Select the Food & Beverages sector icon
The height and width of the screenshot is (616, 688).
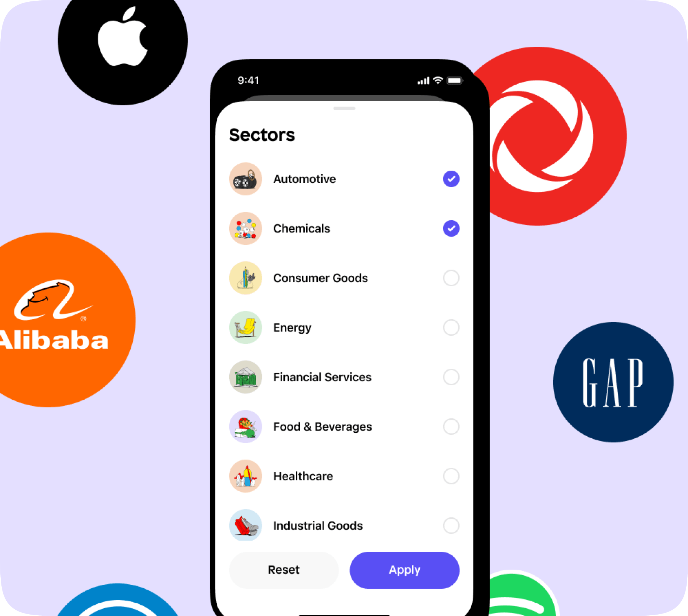(x=245, y=426)
